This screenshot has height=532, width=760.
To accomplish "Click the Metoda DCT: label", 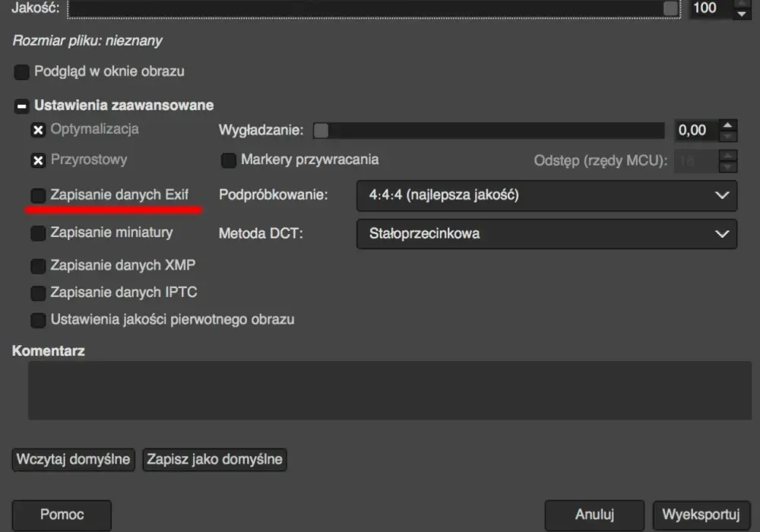I will tap(261, 233).
